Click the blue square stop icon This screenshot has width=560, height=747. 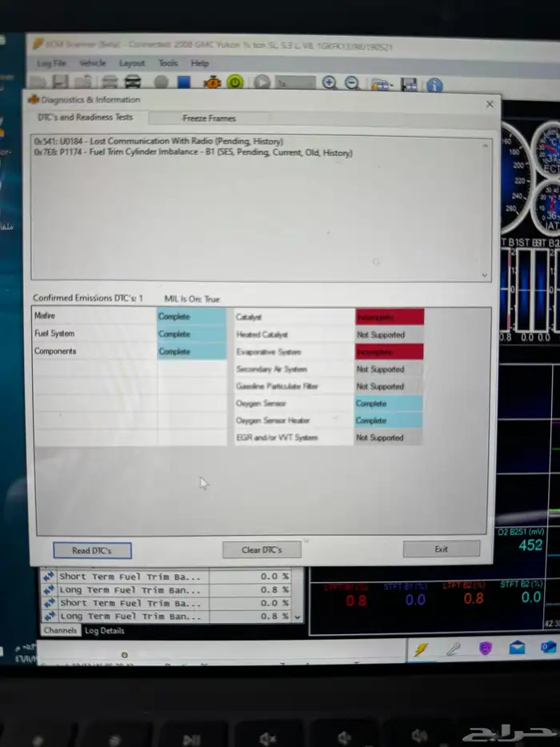pos(184,82)
